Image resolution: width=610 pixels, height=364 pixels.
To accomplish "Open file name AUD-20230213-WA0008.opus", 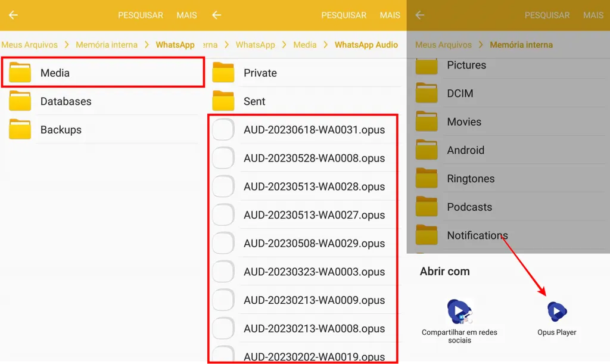I will [315, 328].
